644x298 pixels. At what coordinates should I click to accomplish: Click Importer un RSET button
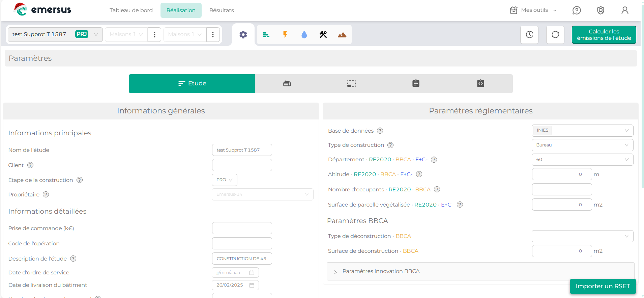point(603,286)
